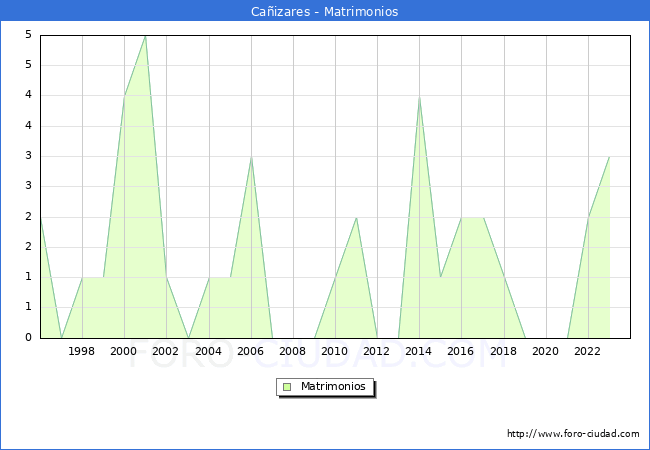Click the 2012 year tick label
The width and height of the screenshot is (650, 450).
[377, 351]
